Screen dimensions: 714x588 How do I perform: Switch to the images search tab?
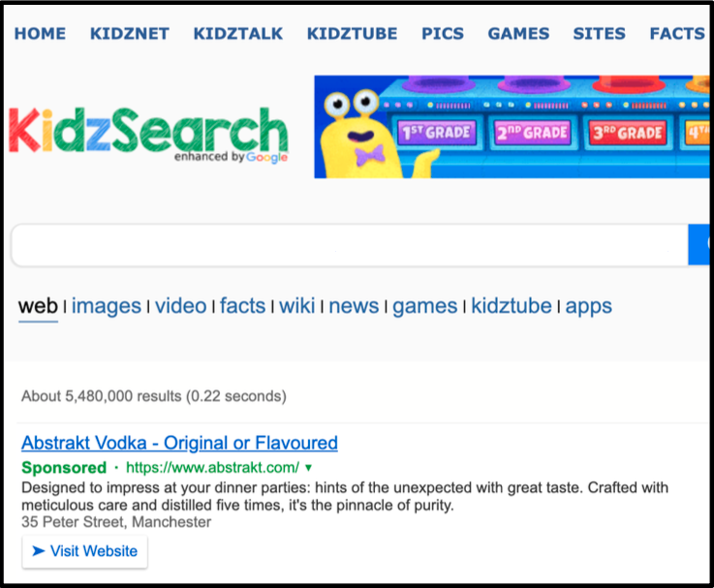(107, 306)
